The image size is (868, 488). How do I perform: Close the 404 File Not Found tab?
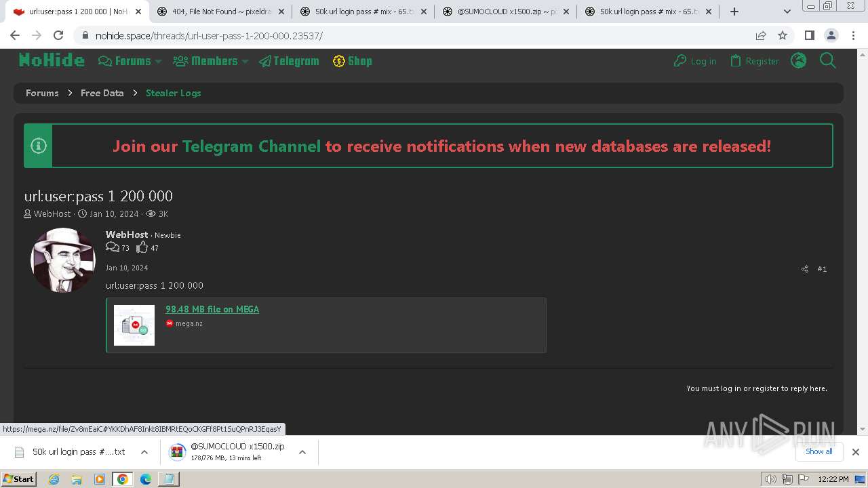click(281, 12)
